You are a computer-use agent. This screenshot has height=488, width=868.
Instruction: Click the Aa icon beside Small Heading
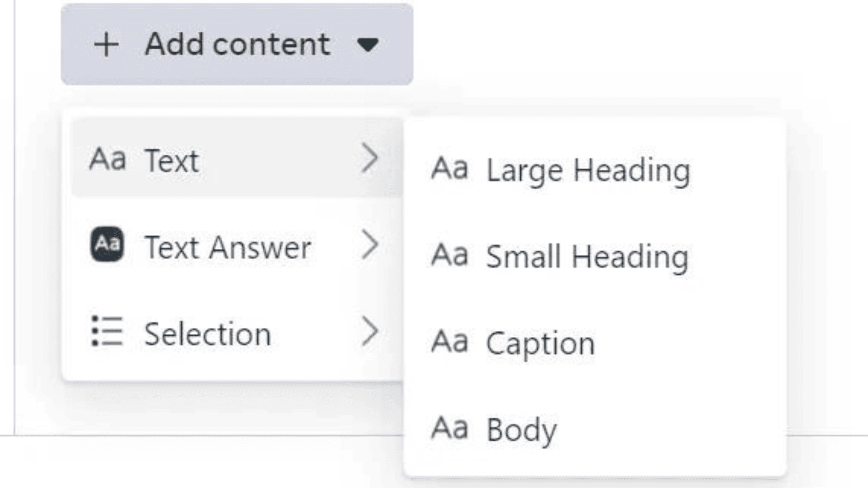pyautogui.click(x=450, y=255)
